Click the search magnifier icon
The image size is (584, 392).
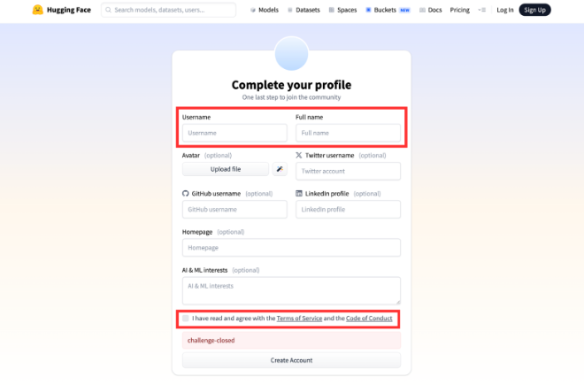pos(108,10)
